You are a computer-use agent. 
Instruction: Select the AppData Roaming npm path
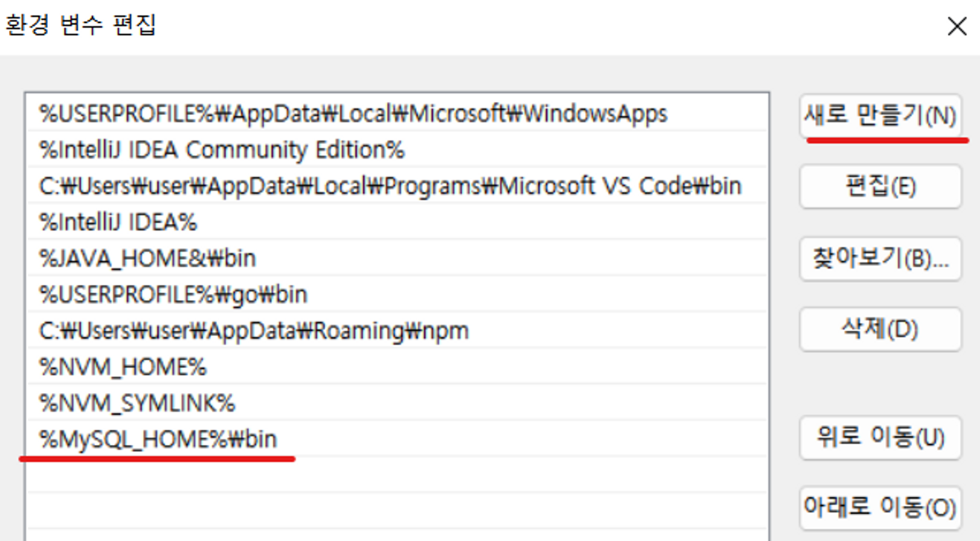point(253,331)
